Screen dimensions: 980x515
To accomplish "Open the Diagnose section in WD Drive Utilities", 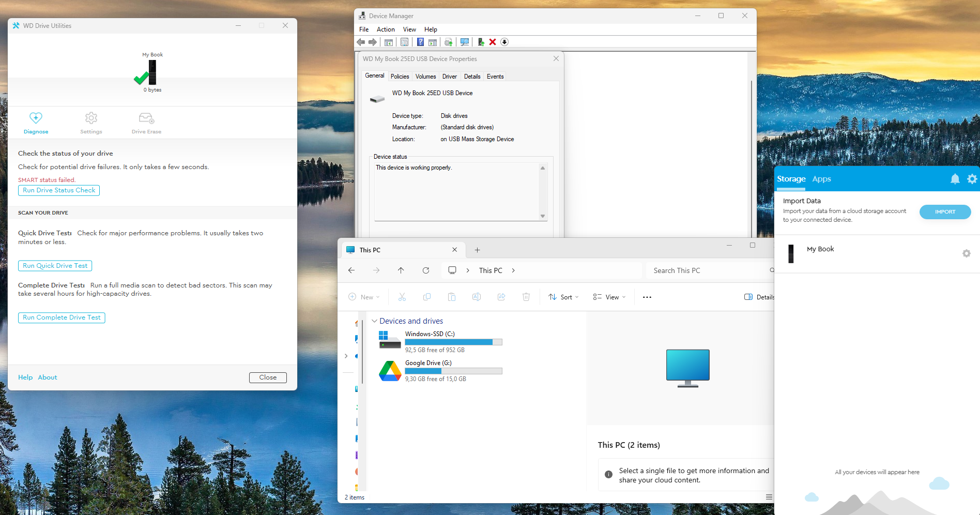I will (x=36, y=123).
